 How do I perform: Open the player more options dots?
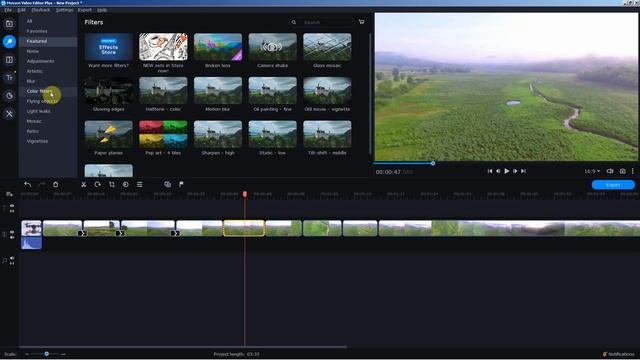point(633,171)
